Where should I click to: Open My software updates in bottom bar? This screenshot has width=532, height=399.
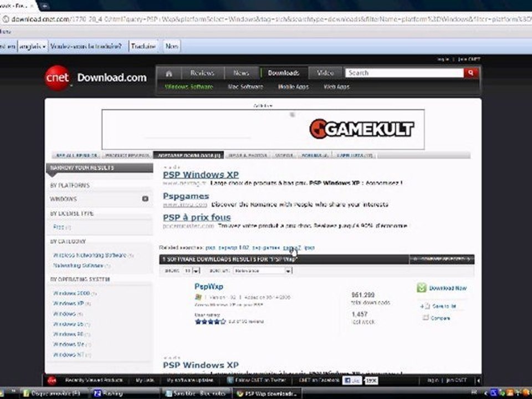pos(189,380)
